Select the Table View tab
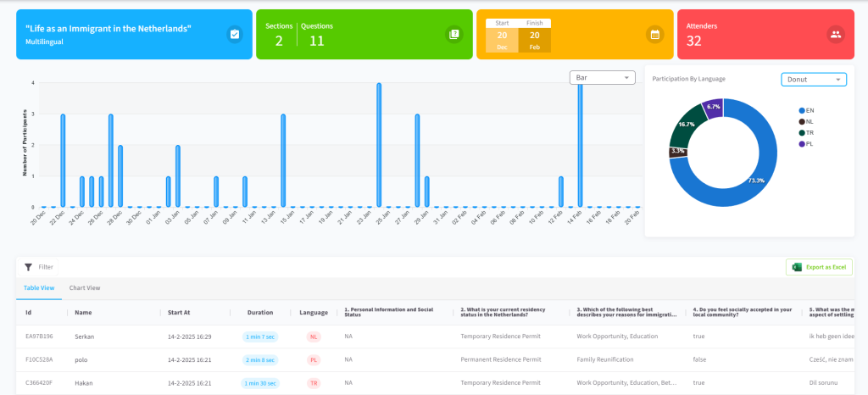This screenshot has width=868, height=395. coord(39,288)
